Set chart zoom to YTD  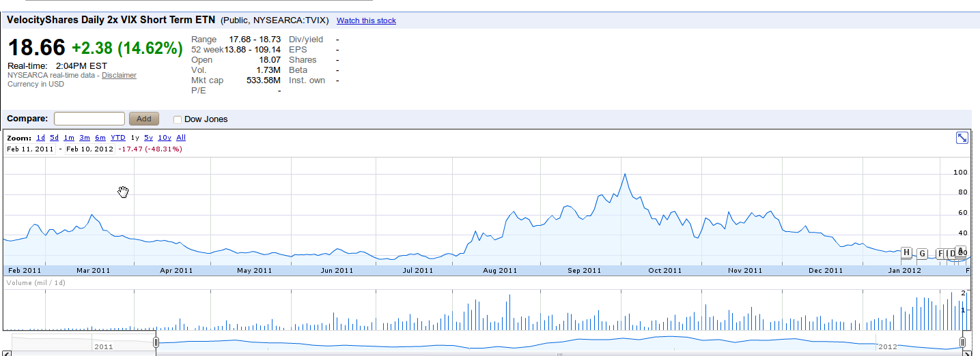tap(118, 138)
